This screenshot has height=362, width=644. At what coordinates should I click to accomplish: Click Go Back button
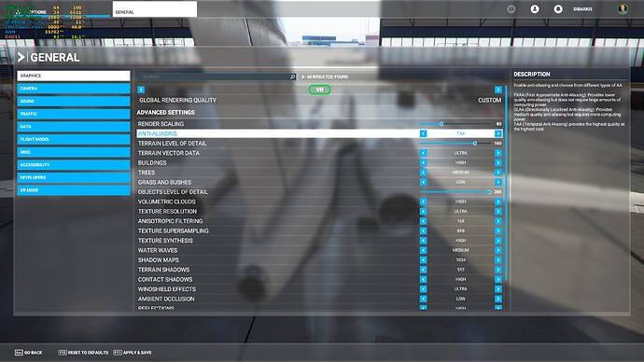(x=29, y=353)
